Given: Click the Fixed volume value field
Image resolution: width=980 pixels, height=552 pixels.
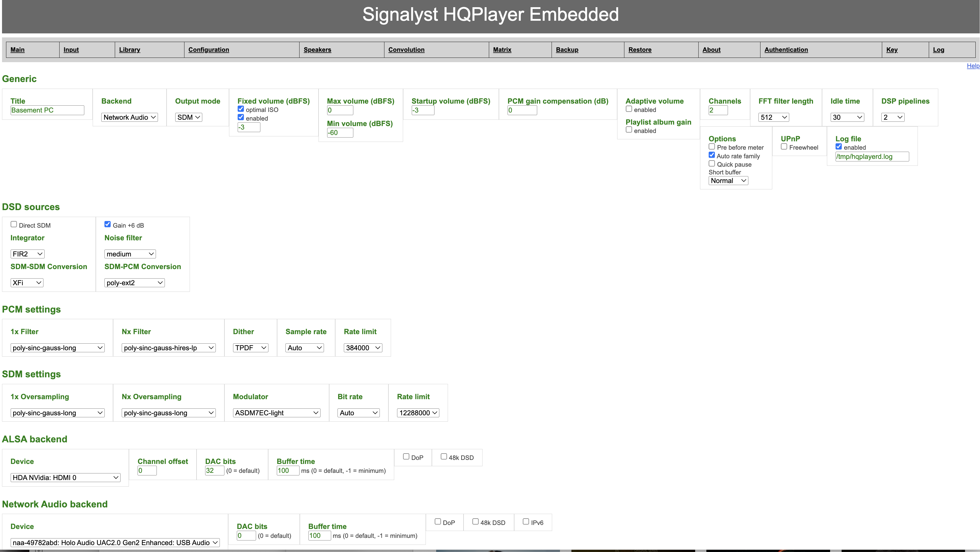Looking at the screenshot, I should 249,127.
